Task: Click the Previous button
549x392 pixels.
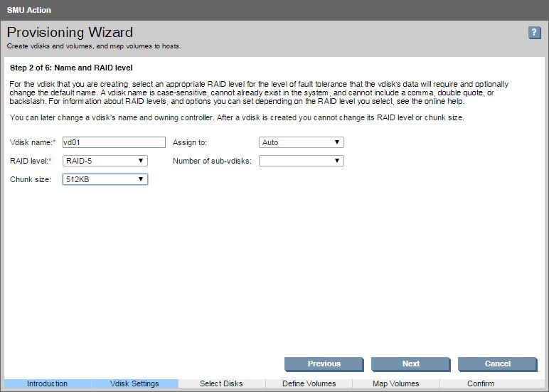Action: 324,364
